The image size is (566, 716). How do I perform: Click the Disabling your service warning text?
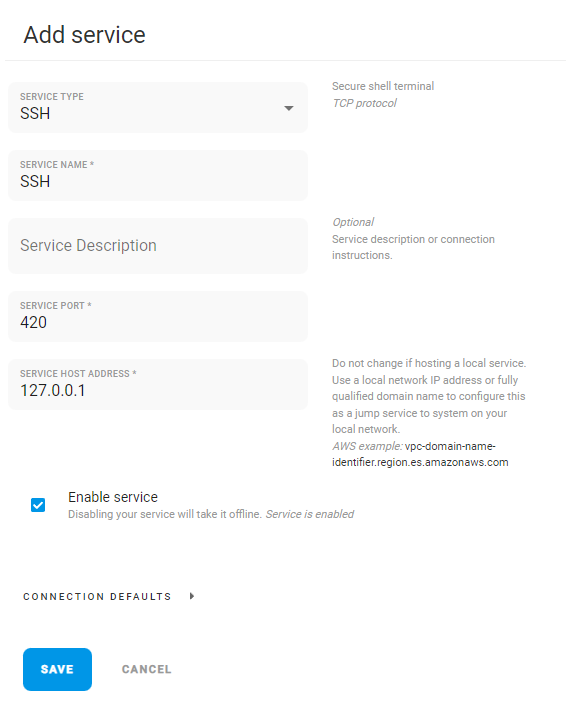[x=165, y=514]
